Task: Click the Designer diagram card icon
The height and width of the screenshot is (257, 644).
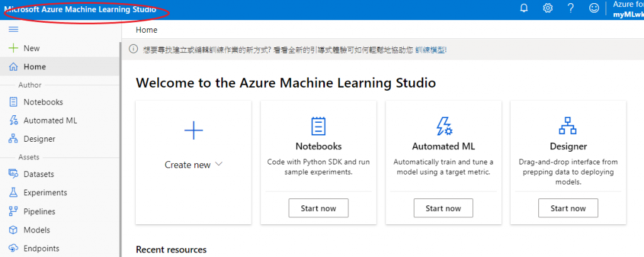Action: click(x=568, y=126)
